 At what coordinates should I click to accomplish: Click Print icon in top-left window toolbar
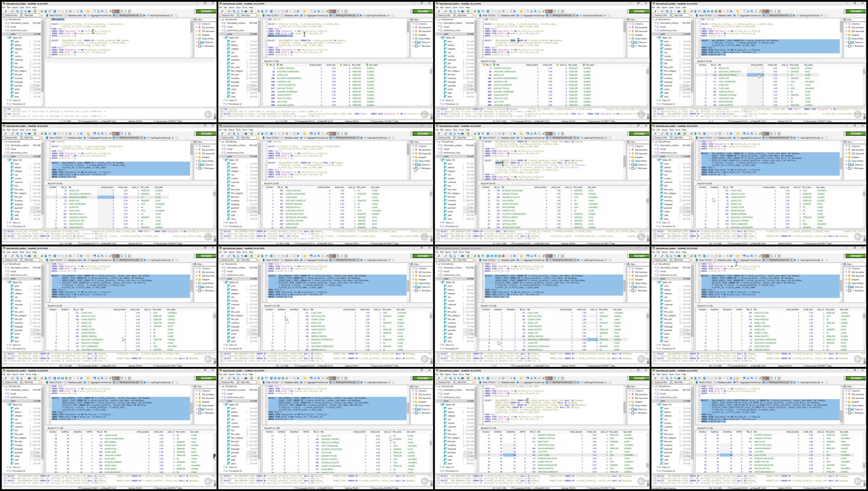click(29, 11)
